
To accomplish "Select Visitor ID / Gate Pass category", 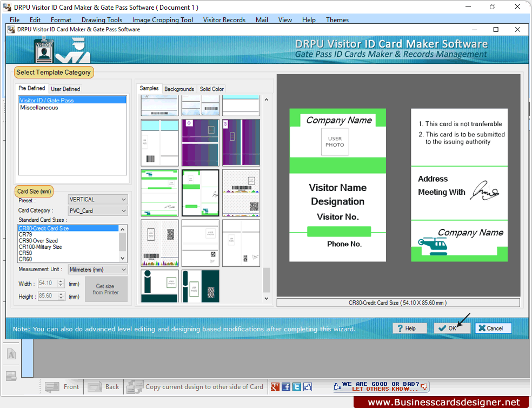I will point(72,100).
